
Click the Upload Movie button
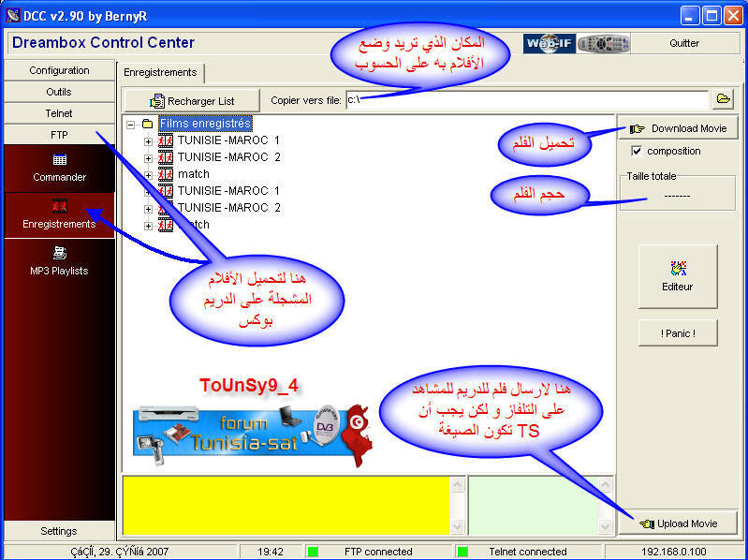(678, 523)
